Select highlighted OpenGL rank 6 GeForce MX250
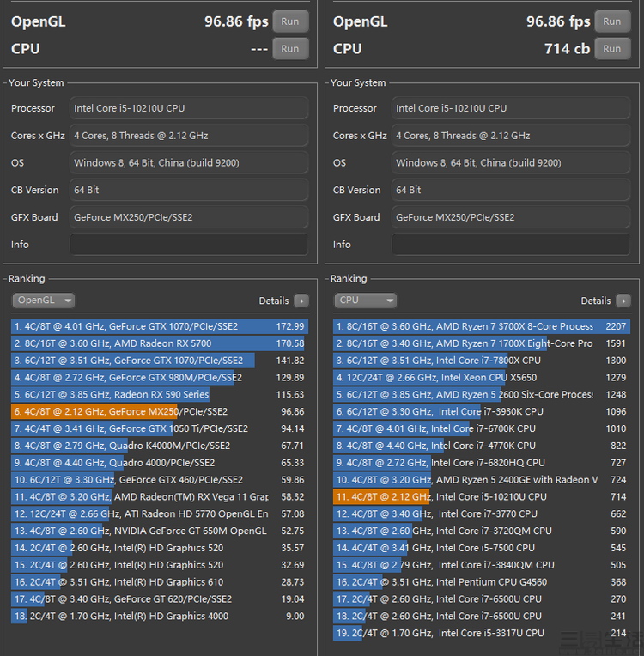Image resolution: width=644 pixels, height=656 pixels. pos(160,411)
